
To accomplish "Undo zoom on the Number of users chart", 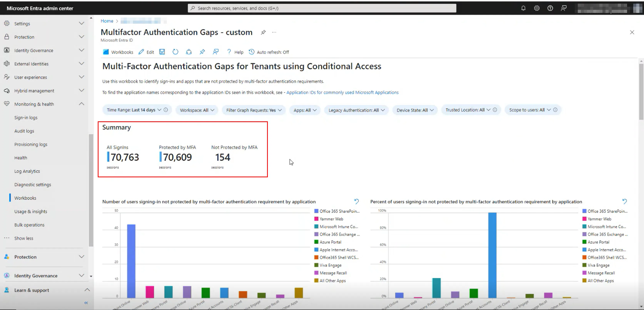I will click(357, 201).
